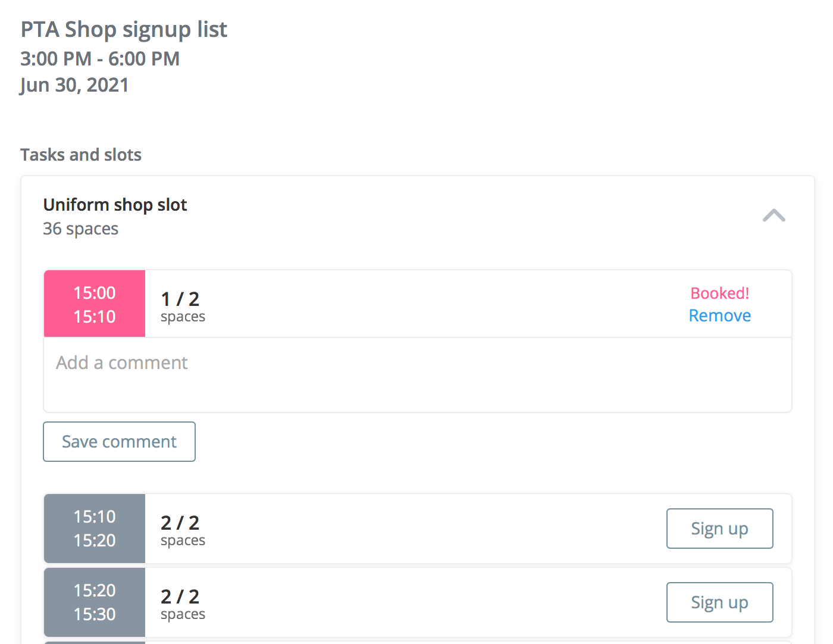833x644 pixels.
Task: Select the Uniform shop slot heading
Action: (115, 204)
